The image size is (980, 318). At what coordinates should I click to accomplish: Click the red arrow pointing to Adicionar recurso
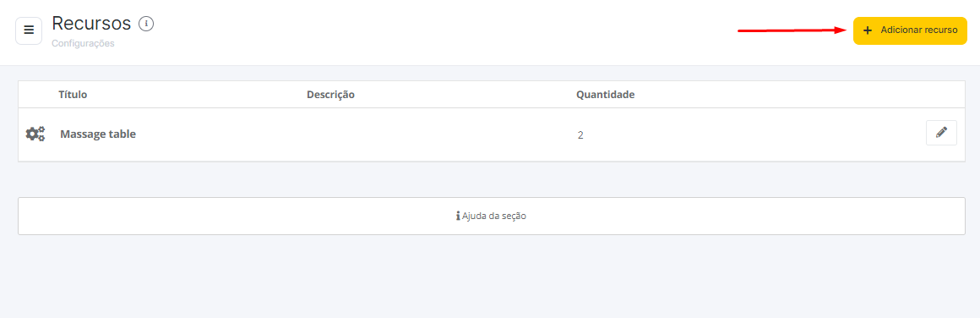point(792,30)
